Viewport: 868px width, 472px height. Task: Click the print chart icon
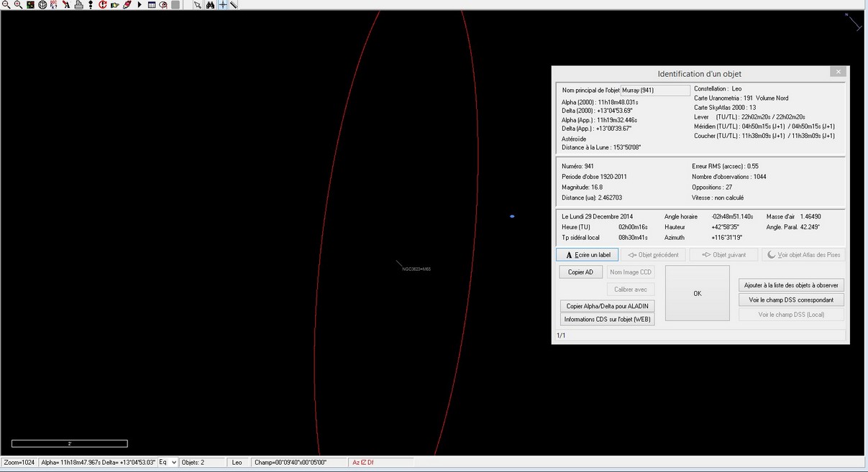coord(79,4)
